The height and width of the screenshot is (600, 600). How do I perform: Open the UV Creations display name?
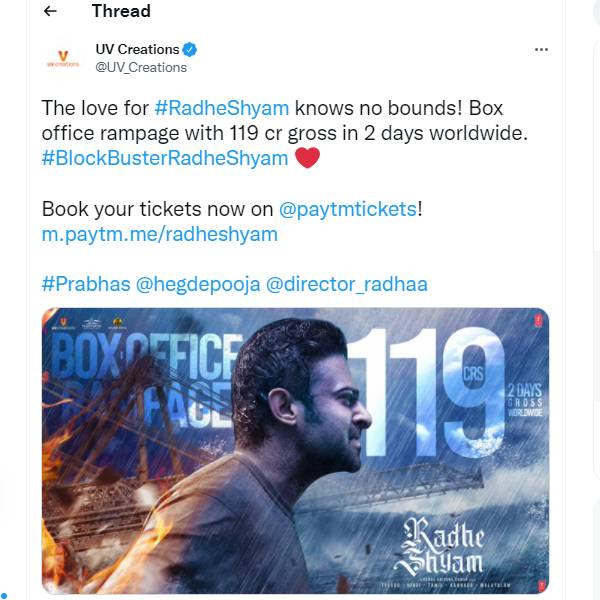coord(137,49)
